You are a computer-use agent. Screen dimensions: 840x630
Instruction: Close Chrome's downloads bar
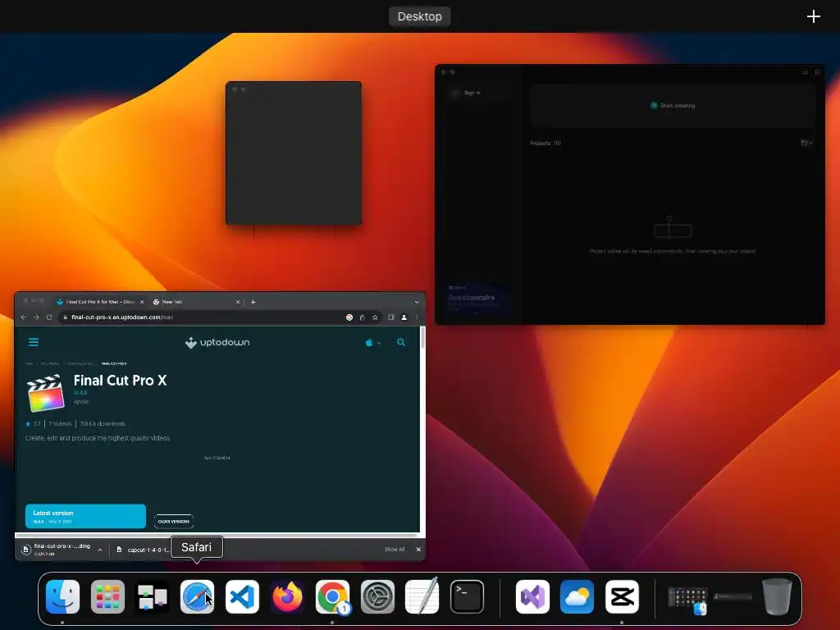click(418, 550)
